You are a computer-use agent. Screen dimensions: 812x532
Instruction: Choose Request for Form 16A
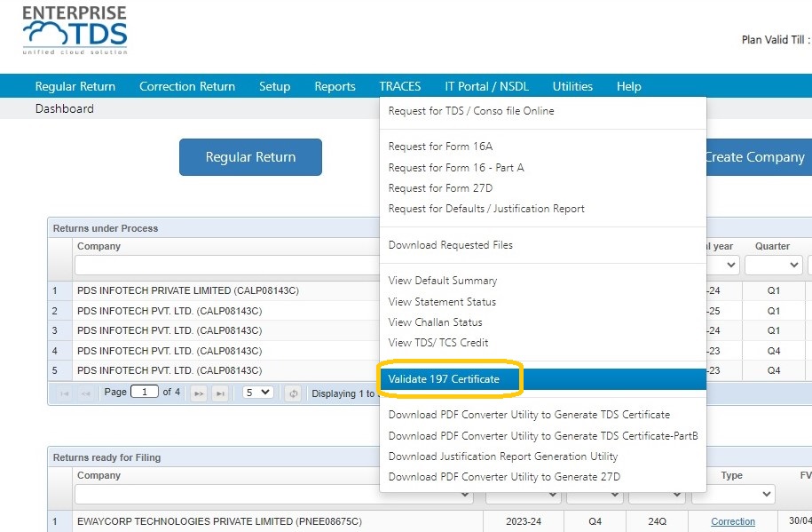[440, 147]
